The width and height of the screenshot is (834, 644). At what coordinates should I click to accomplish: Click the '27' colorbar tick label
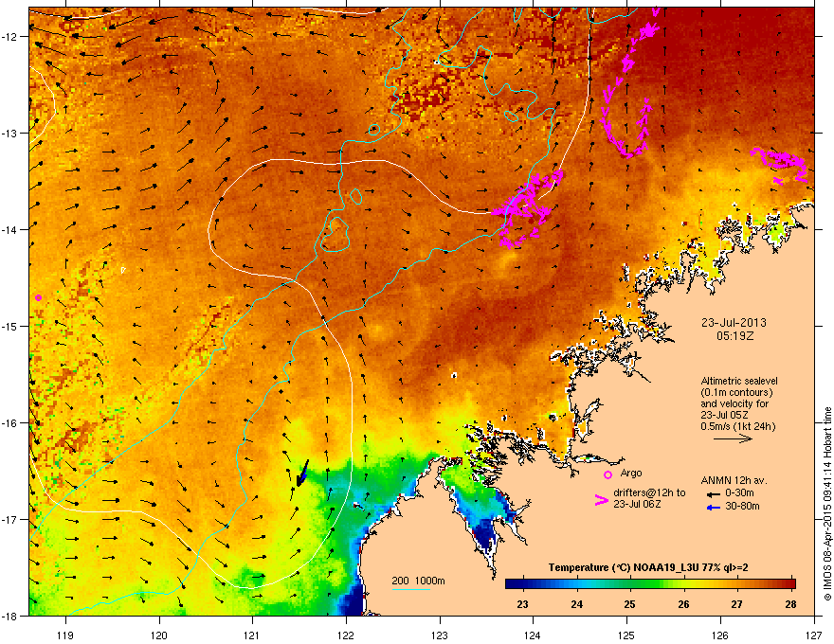click(x=736, y=604)
